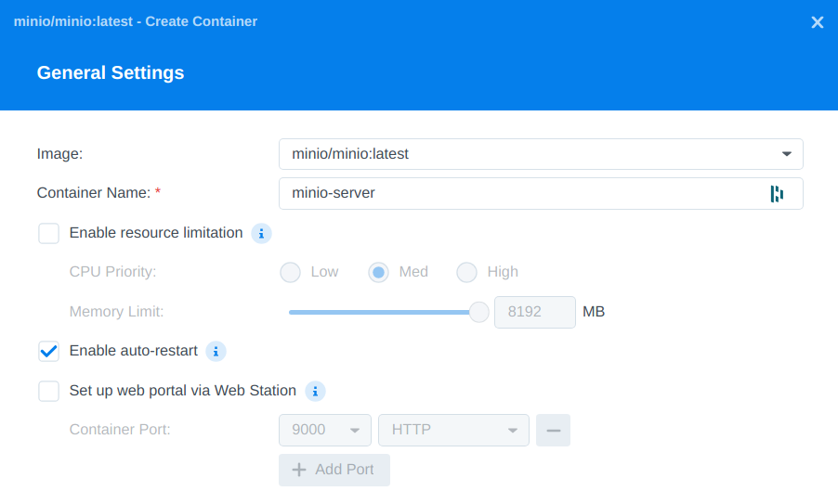Focus the Container Name text field
Image resolution: width=838 pixels, height=504 pixels.
coord(541,193)
